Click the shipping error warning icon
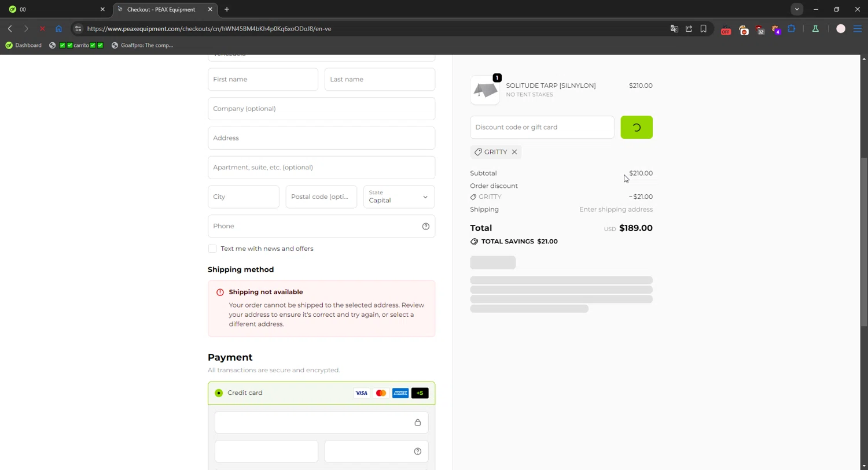 point(220,293)
